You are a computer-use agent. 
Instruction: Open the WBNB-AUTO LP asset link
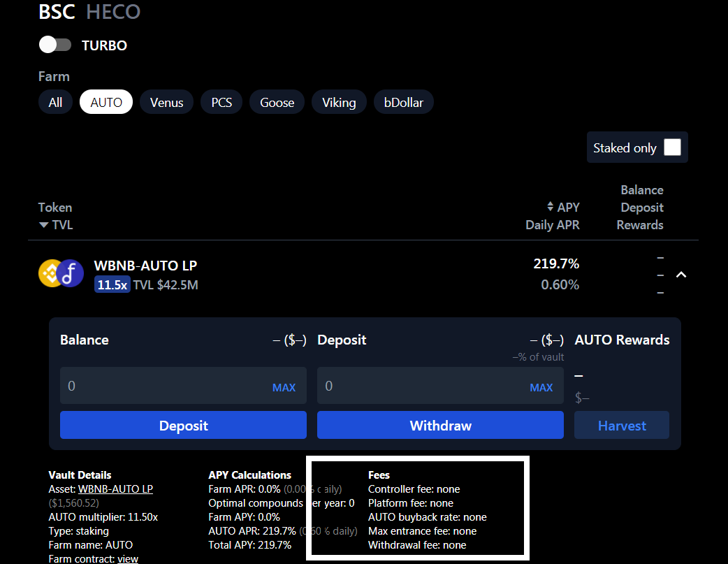(x=115, y=489)
